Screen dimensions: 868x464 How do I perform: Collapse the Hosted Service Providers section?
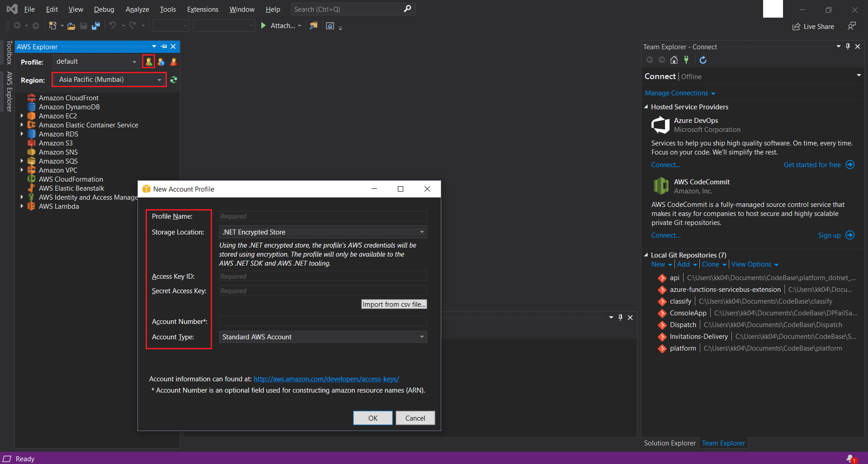pyautogui.click(x=646, y=107)
